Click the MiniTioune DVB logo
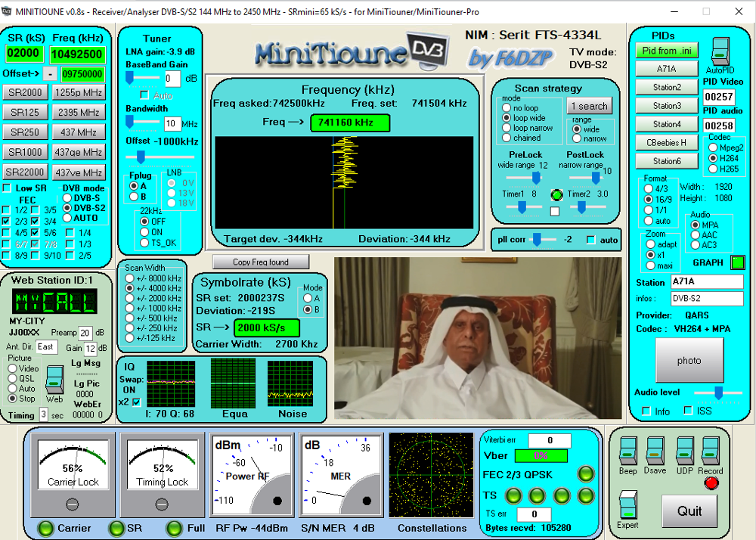Screen dimensions: 756x540 point(352,51)
